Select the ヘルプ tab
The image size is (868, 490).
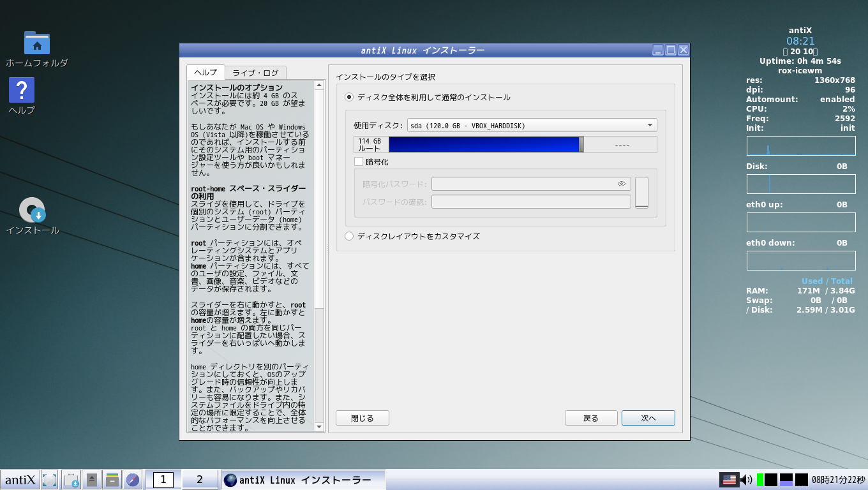tap(206, 72)
